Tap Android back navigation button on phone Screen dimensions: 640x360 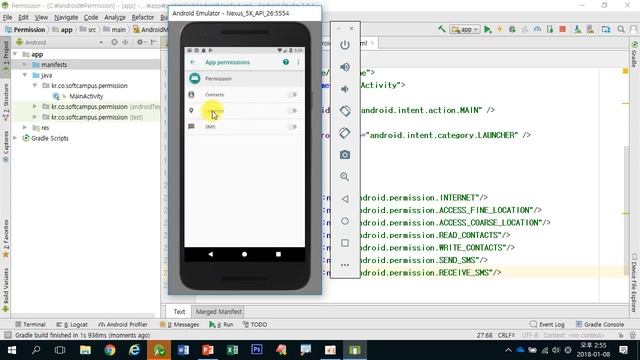(x=211, y=254)
